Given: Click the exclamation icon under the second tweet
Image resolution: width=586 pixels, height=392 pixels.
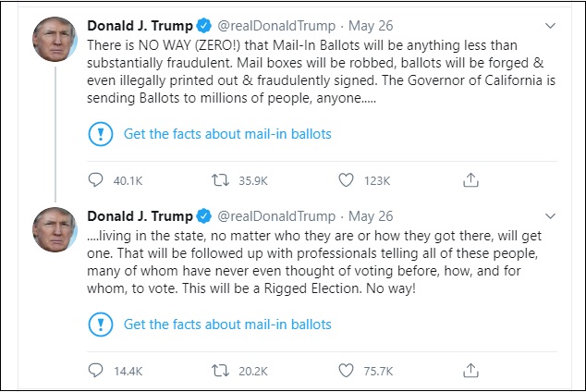Looking at the screenshot, I should coord(100,325).
